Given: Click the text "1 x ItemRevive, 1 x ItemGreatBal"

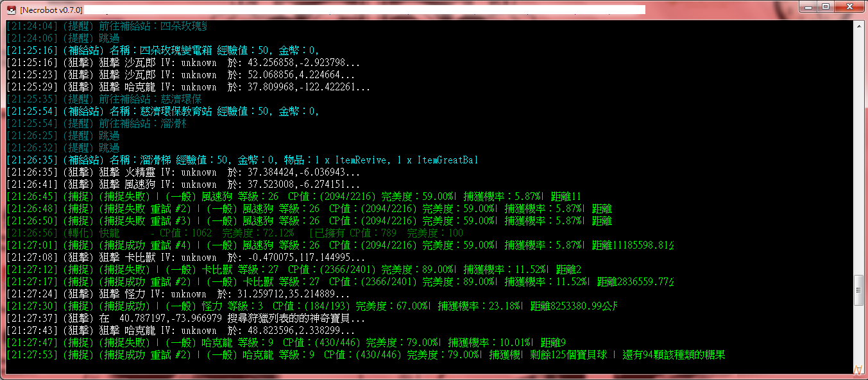Looking at the screenshot, I should [x=397, y=160].
